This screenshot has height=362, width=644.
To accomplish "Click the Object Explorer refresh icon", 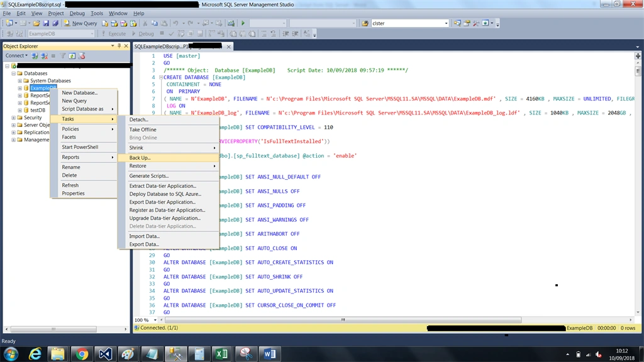I will click(72, 56).
